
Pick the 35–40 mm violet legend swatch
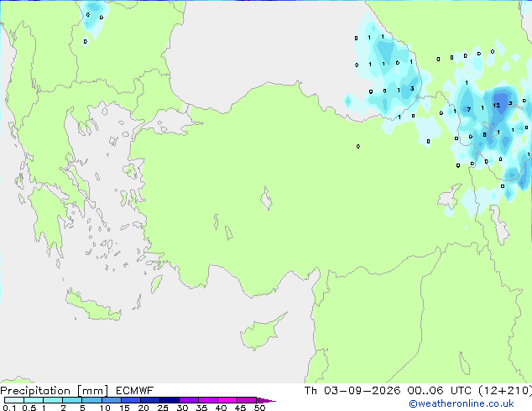pyautogui.click(x=208, y=400)
